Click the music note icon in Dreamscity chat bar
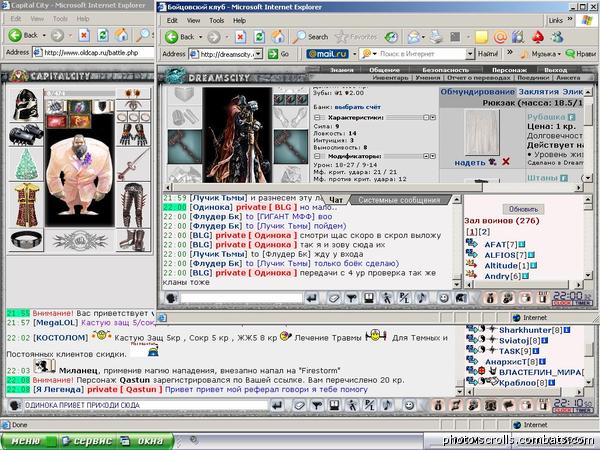This screenshot has width=600, height=450. [x=422, y=298]
